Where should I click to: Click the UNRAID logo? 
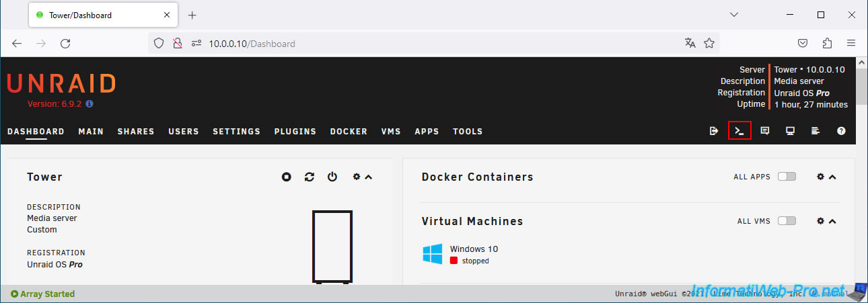61,83
